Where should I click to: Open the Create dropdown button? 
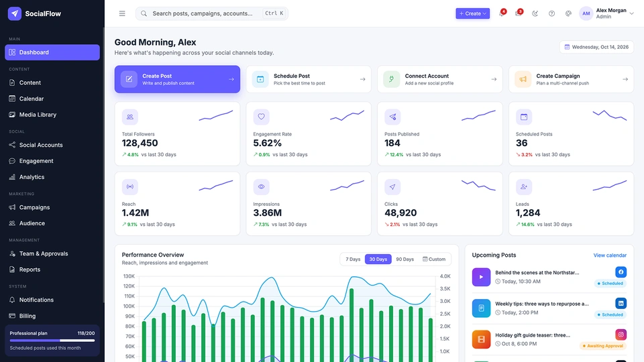(472, 13)
